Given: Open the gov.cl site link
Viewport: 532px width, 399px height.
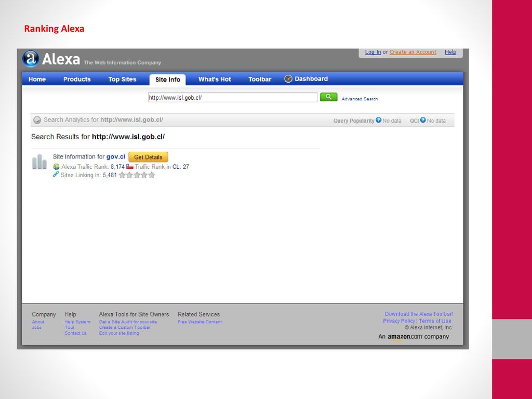Looking at the screenshot, I should [x=116, y=157].
